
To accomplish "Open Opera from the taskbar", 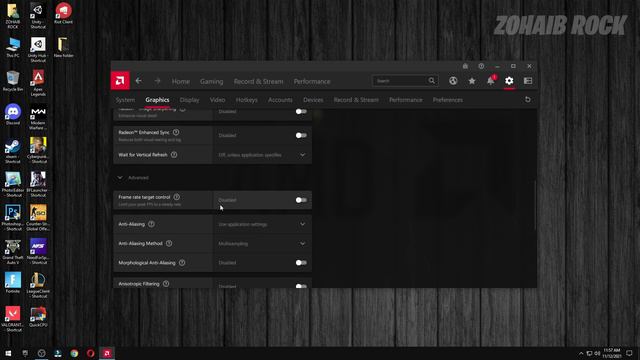I will (x=91, y=353).
